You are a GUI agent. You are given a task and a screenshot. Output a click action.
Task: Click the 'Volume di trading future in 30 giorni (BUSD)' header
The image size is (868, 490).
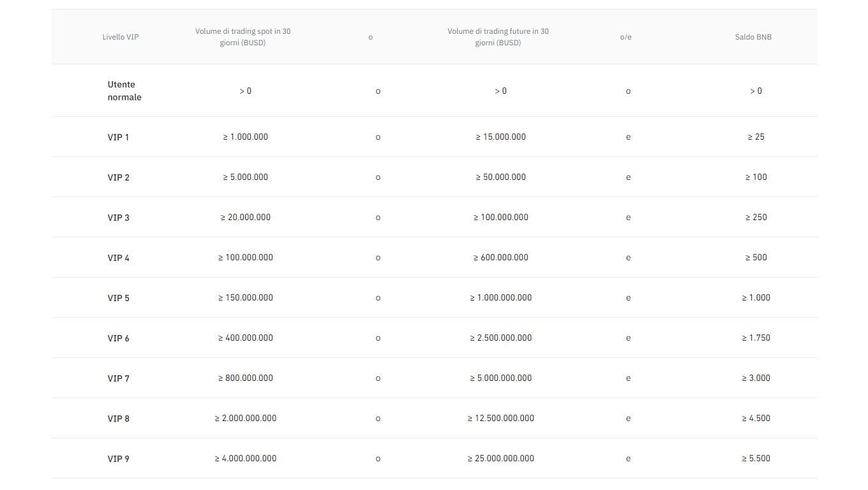pos(498,37)
